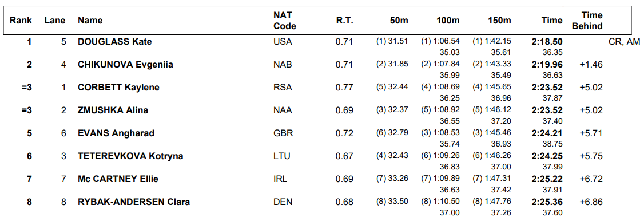Image resolution: width=644 pixels, height=221 pixels.
Task: Click the 150m column header
Action: coord(499,21)
